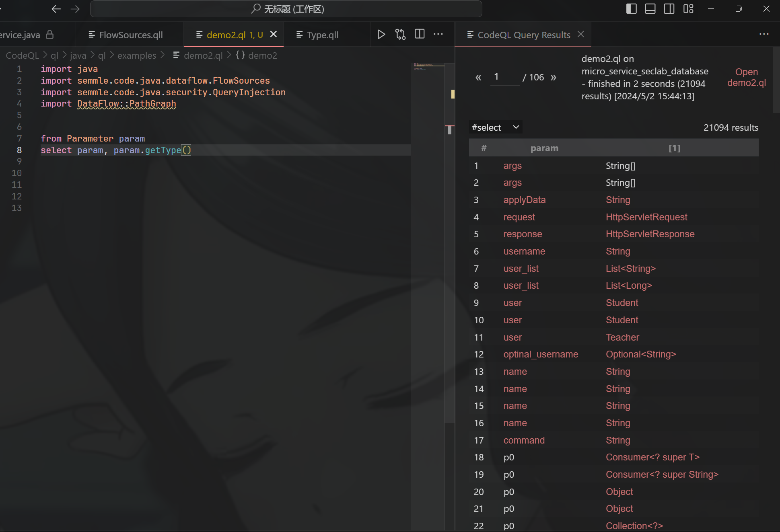This screenshot has width=780, height=532.
Task: Go to next results page
Action: 554,77
